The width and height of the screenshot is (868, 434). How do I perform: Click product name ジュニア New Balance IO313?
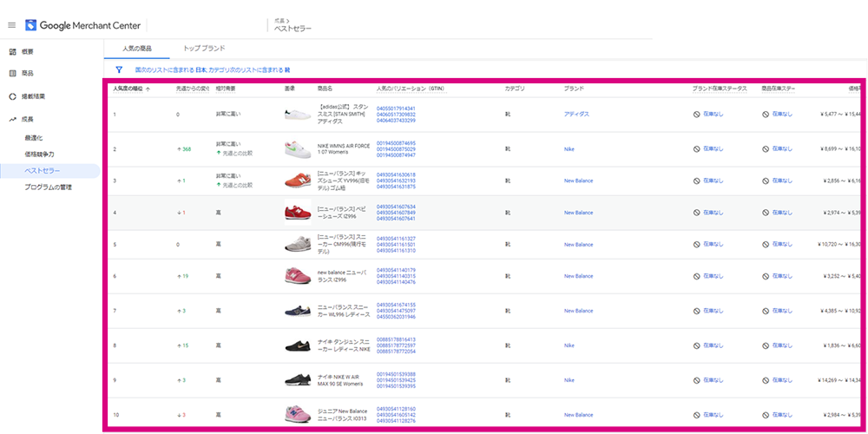[x=342, y=415]
